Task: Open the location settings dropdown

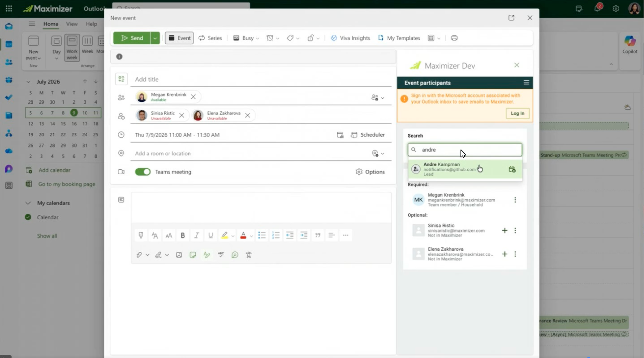Action: 378,153
